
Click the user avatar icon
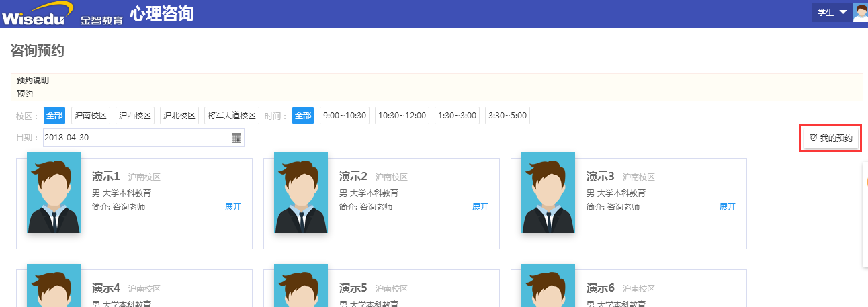tap(860, 13)
